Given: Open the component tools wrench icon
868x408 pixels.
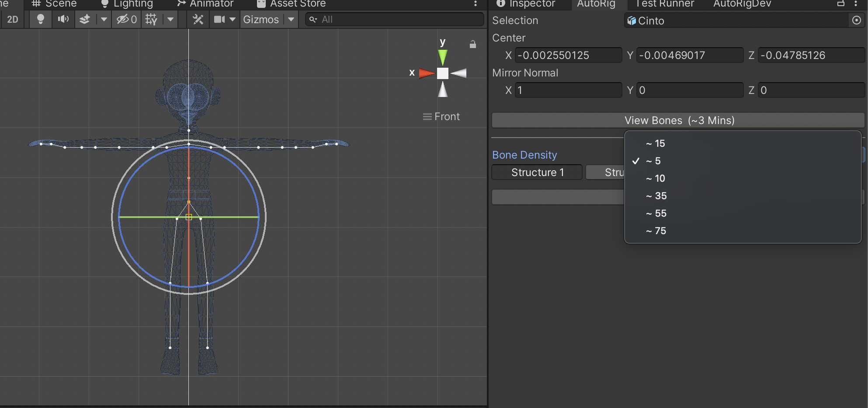Looking at the screenshot, I should [x=198, y=20].
